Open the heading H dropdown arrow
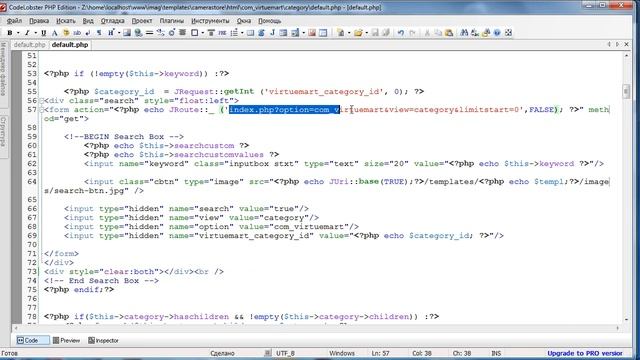 click(119, 33)
